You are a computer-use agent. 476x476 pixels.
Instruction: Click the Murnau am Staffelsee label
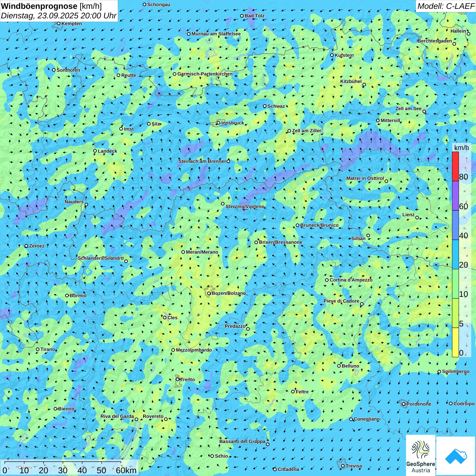pyautogui.click(x=216, y=34)
